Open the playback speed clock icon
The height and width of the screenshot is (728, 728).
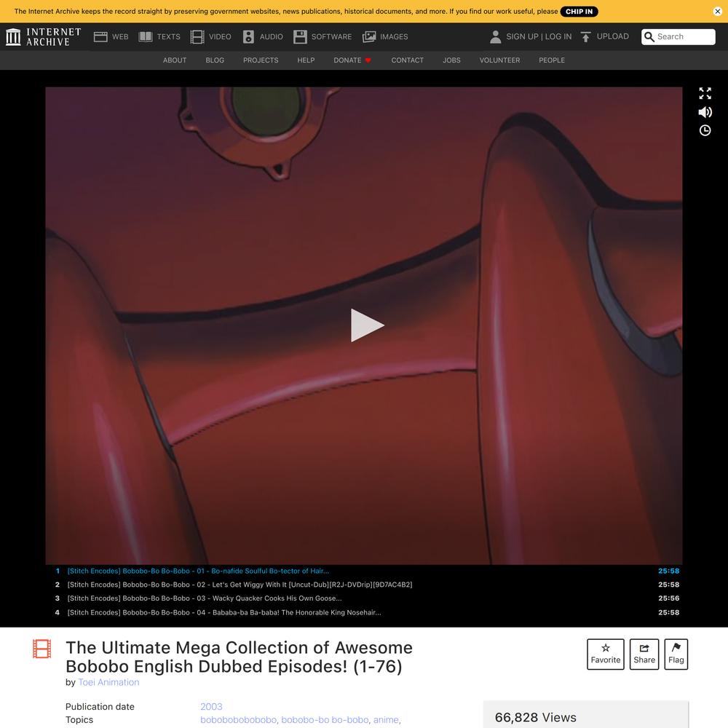coord(705,130)
